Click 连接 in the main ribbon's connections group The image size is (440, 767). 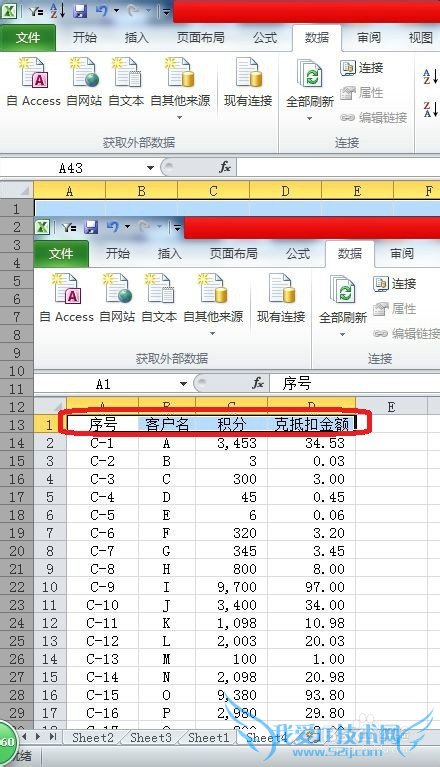click(362, 68)
